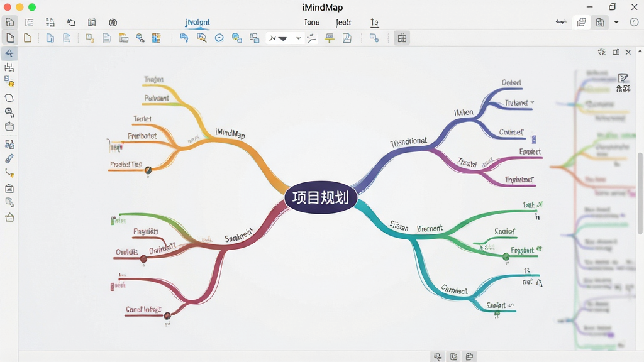This screenshot has height=362, width=644.
Task: Toggle the highlighted panel view button in the top bar
Action: [x=600, y=22]
